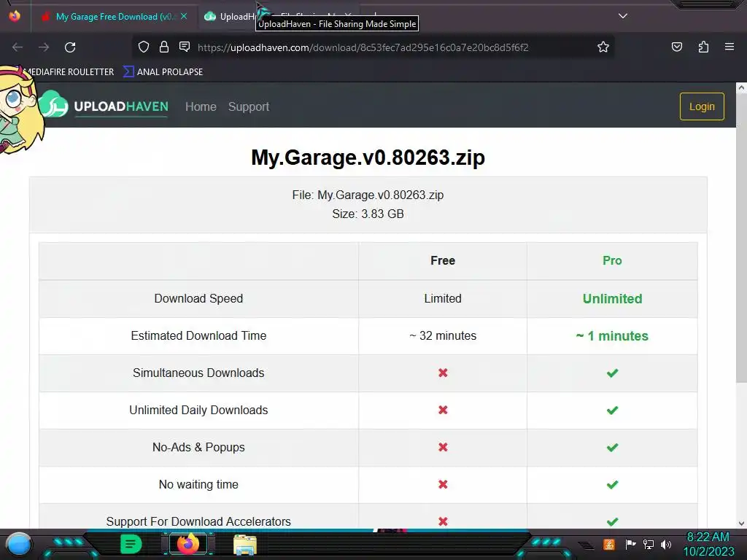
Task: Click the Simultaneous Downloads row label
Action: pos(198,373)
